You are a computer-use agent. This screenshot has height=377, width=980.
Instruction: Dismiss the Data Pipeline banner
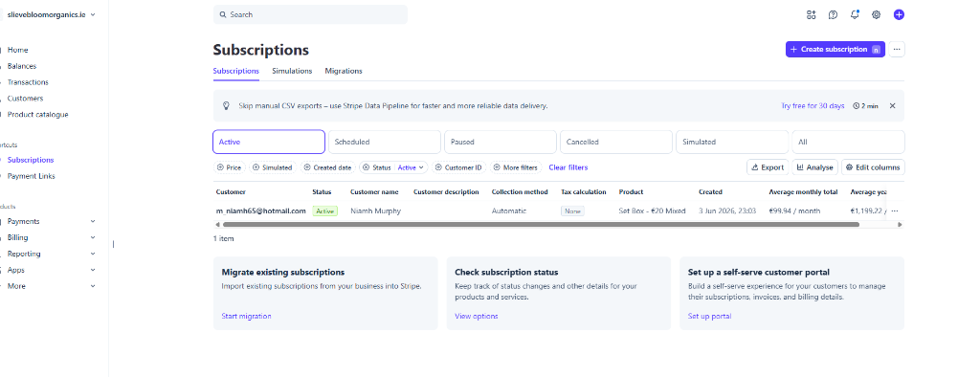[893, 105]
